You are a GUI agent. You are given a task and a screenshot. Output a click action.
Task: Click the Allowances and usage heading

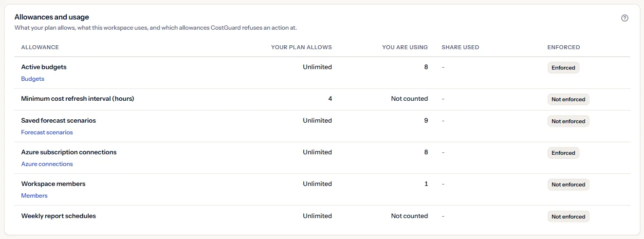(52, 17)
